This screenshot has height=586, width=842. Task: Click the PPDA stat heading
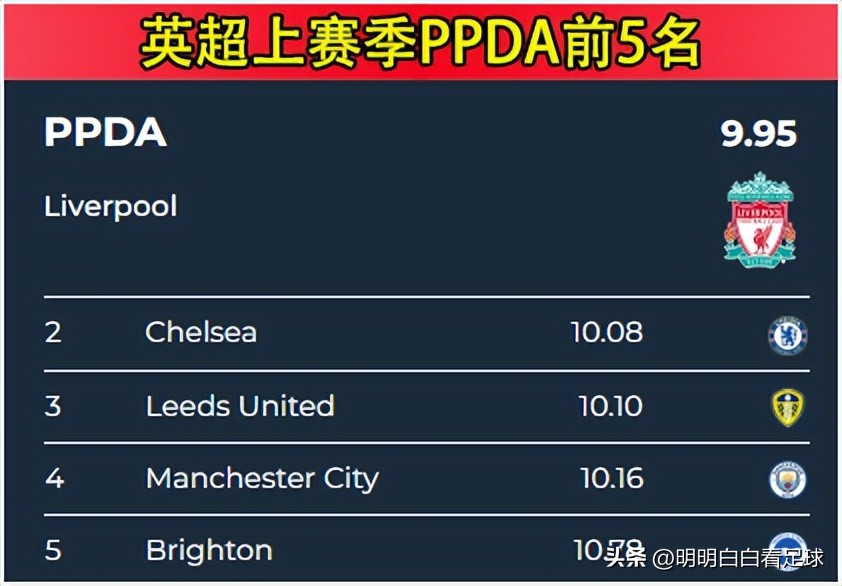(105, 132)
